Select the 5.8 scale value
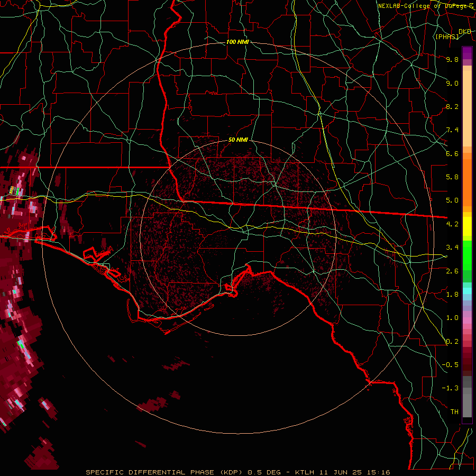The height and width of the screenshot is (476, 476). pyautogui.click(x=452, y=177)
